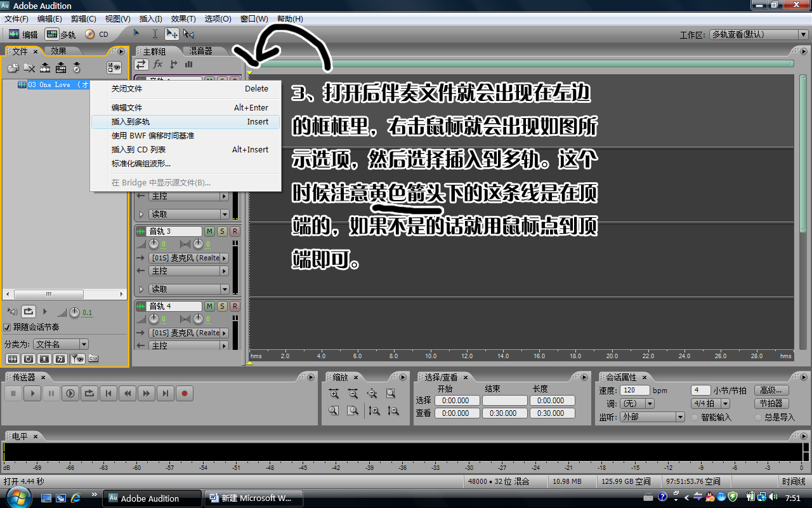This screenshot has width=812, height=508.
Task: Click zoom out full both axes icon
Action: coord(372,394)
